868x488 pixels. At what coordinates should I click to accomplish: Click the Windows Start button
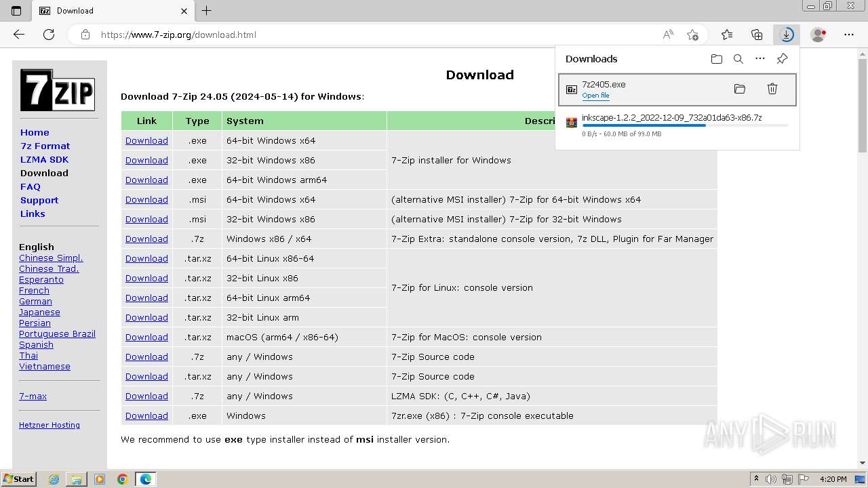[18, 479]
